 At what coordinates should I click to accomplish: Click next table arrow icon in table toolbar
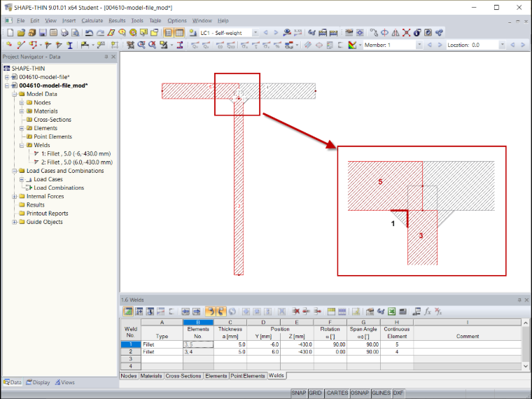196,311
